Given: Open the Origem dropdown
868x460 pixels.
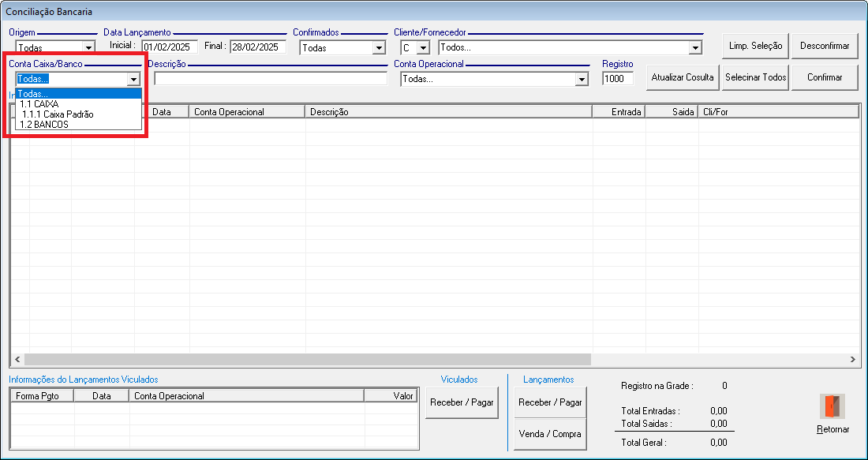Looking at the screenshot, I should [88, 48].
